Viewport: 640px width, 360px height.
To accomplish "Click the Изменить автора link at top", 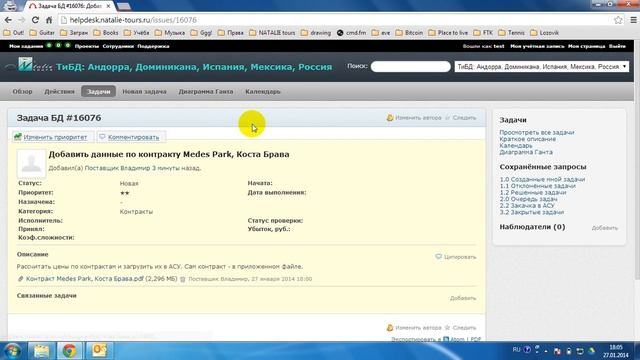I will point(414,118).
